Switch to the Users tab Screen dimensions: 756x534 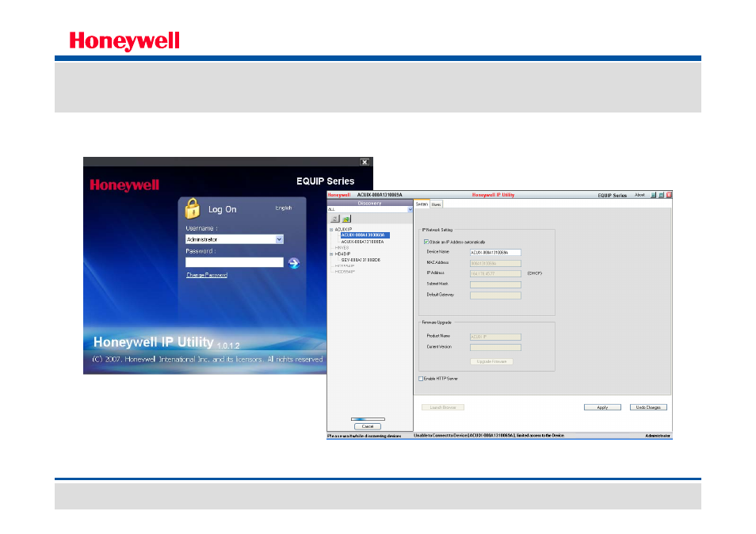click(436, 204)
